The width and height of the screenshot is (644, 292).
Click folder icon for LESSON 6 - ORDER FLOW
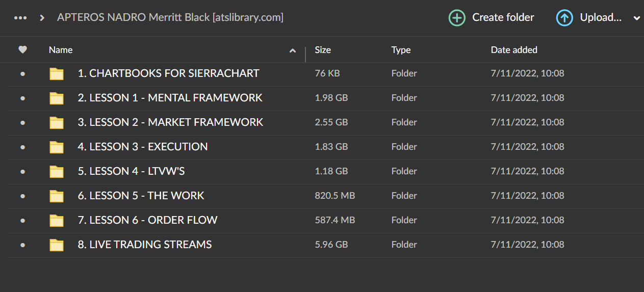[57, 220]
